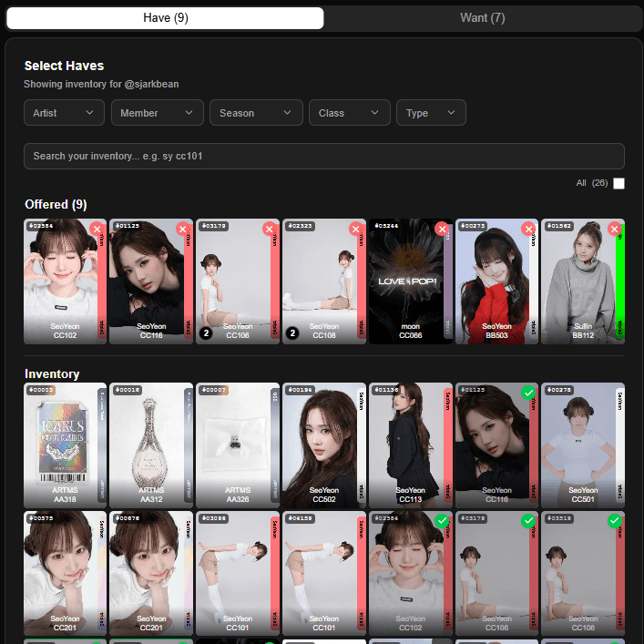
Task: Open the Artist filter dropdown
Action: pyautogui.click(x=64, y=113)
